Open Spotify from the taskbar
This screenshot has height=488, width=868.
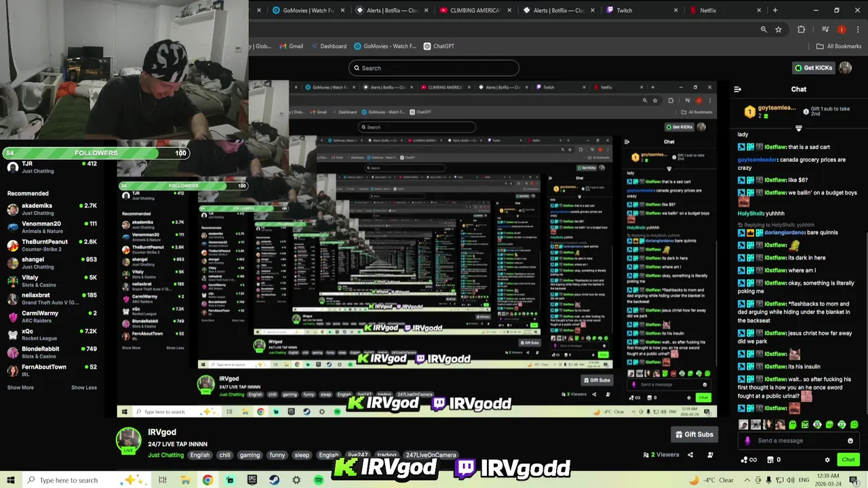click(319, 480)
